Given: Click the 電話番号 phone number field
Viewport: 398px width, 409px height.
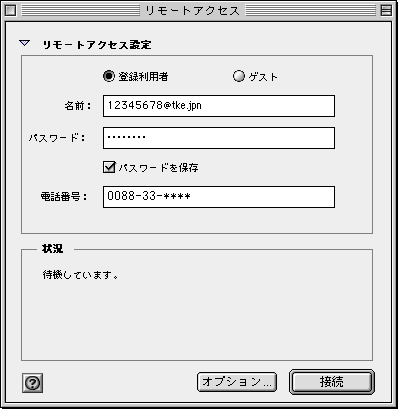Looking at the screenshot, I should [219, 197].
